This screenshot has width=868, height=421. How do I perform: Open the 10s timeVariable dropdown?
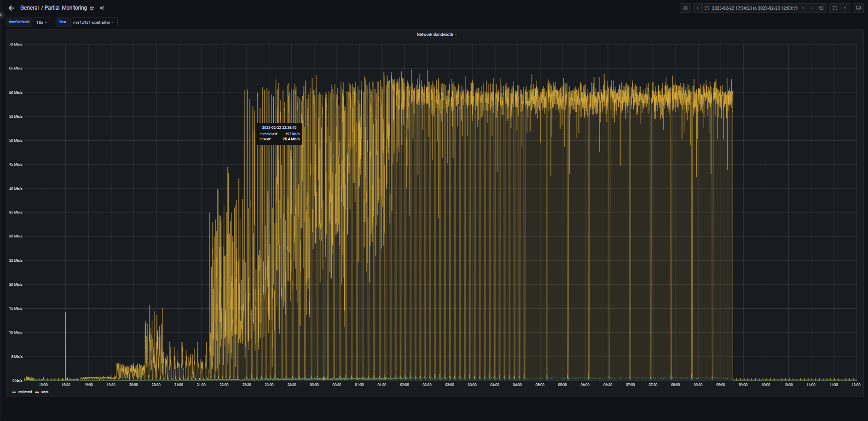pyautogui.click(x=42, y=23)
